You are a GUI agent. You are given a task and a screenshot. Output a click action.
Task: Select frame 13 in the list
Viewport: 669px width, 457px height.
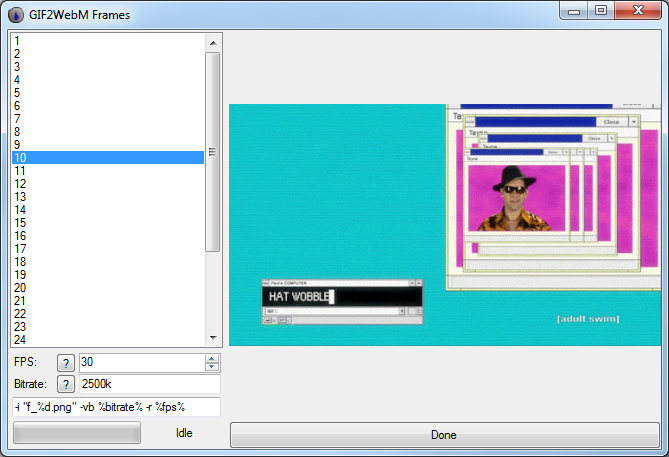click(108, 197)
